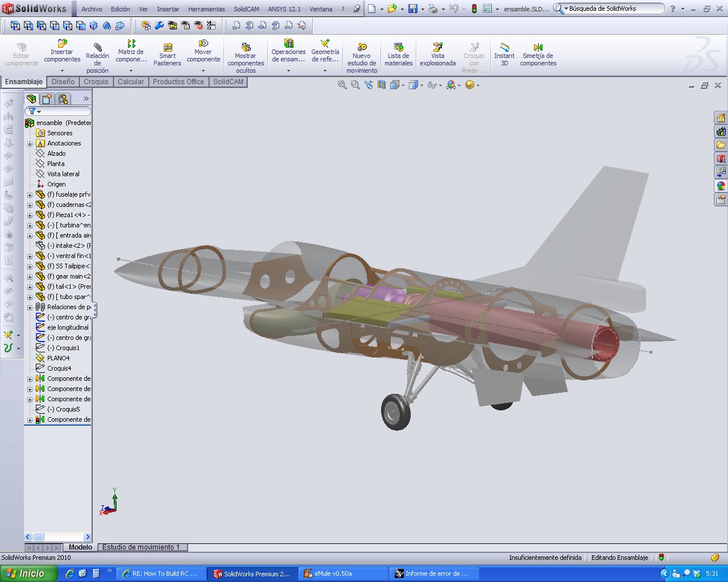
Task: Click the Inicio start button
Action: tap(28, 573)
